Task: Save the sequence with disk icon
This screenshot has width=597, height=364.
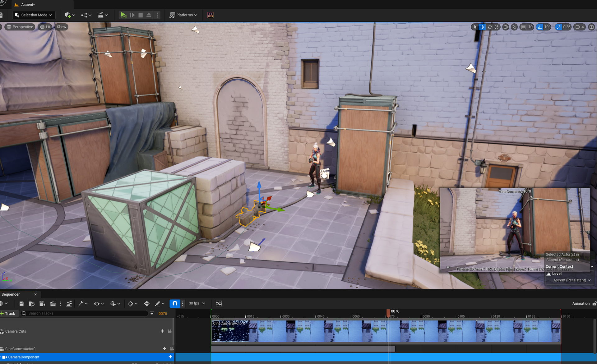Action: (21, 303)
